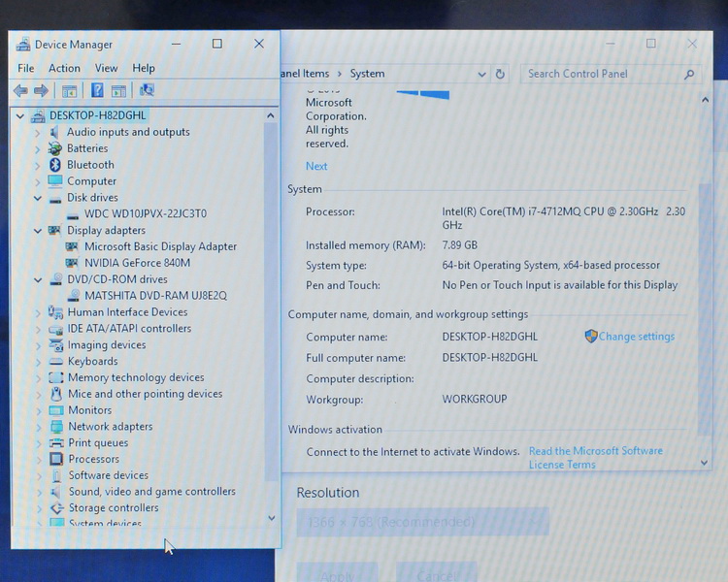Click the Back arrow in Device Manager toolbar
Viewport: 728px width, 582px height.
tap(20, 90)
